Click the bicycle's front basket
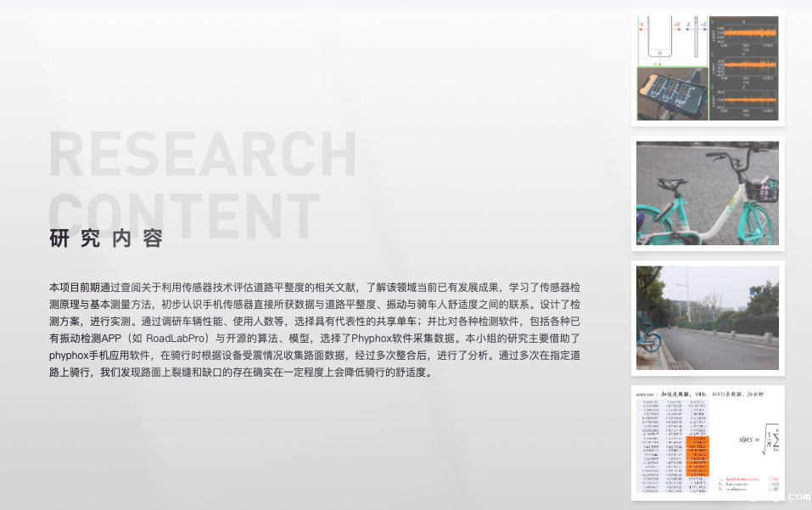 click(x=761, y=188)
